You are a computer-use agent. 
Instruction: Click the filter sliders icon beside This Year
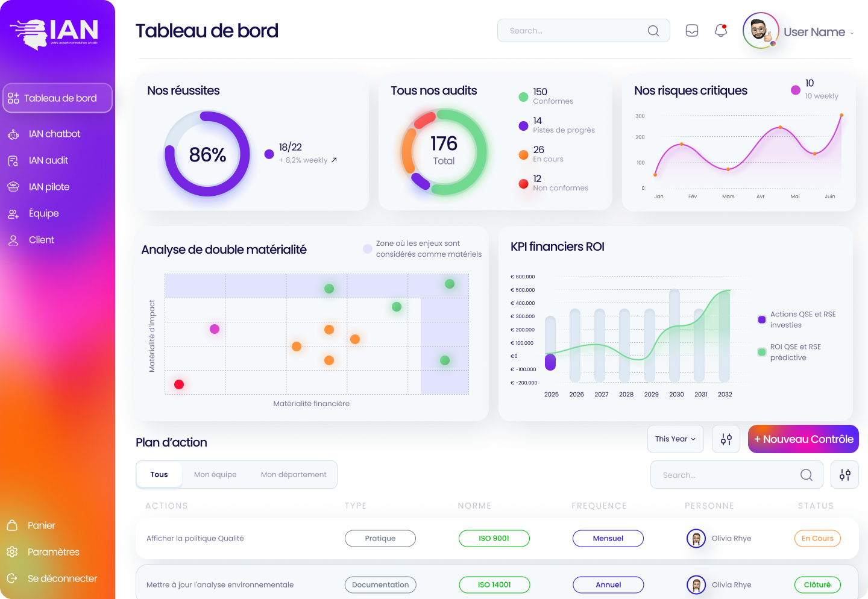(x=726, y=439)
